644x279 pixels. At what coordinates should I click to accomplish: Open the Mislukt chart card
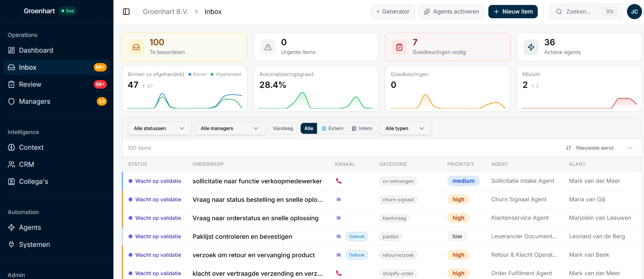[579, 88]
